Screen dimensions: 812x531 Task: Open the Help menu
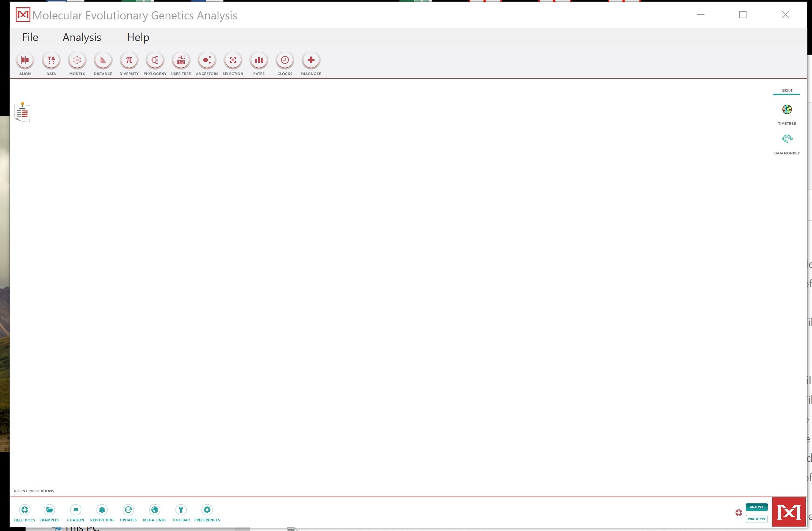tap(138, 37)
